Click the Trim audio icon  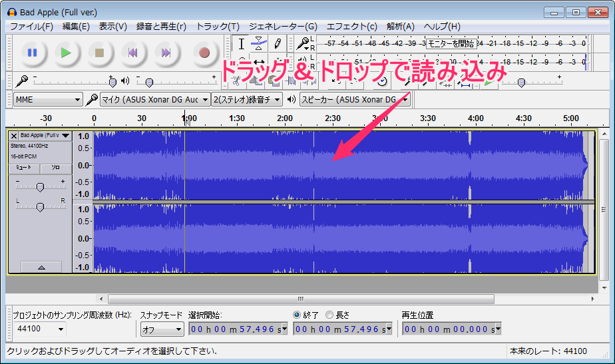[291, 82]
